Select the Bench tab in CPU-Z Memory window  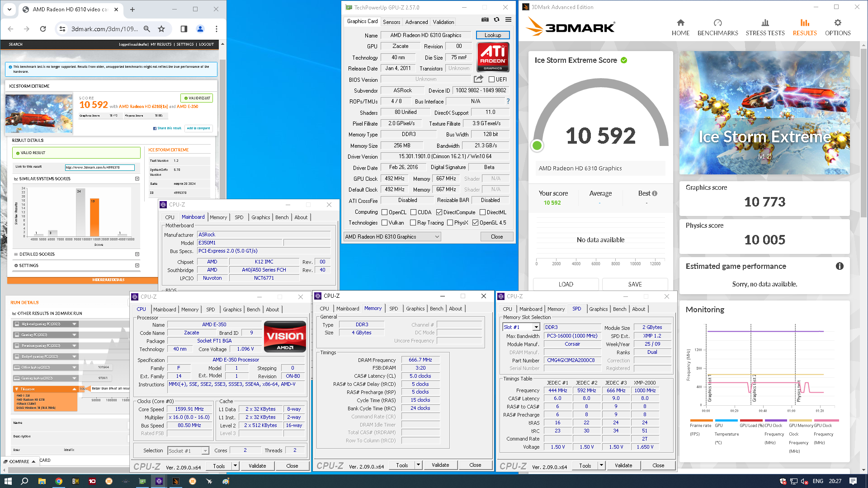click(436, 309)
